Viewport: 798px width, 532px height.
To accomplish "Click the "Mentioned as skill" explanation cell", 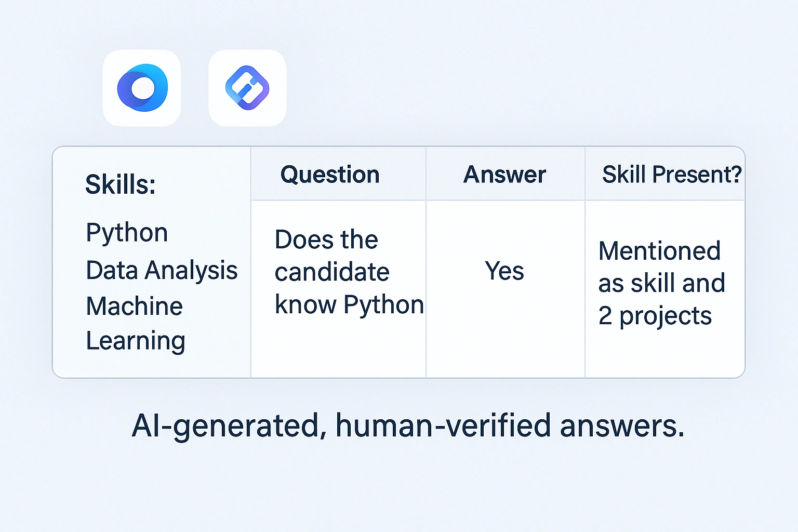I will [661, 283].
